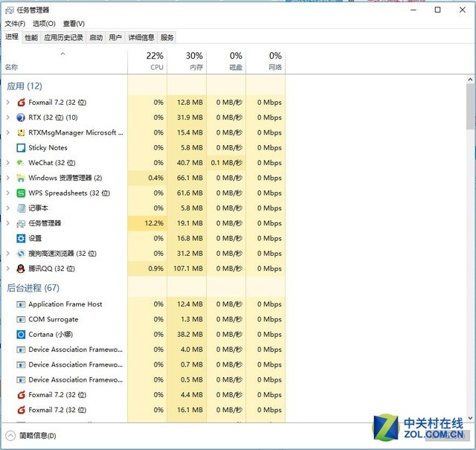
Task: Sort processes by CPU column
Action: (x=155, y=61)
